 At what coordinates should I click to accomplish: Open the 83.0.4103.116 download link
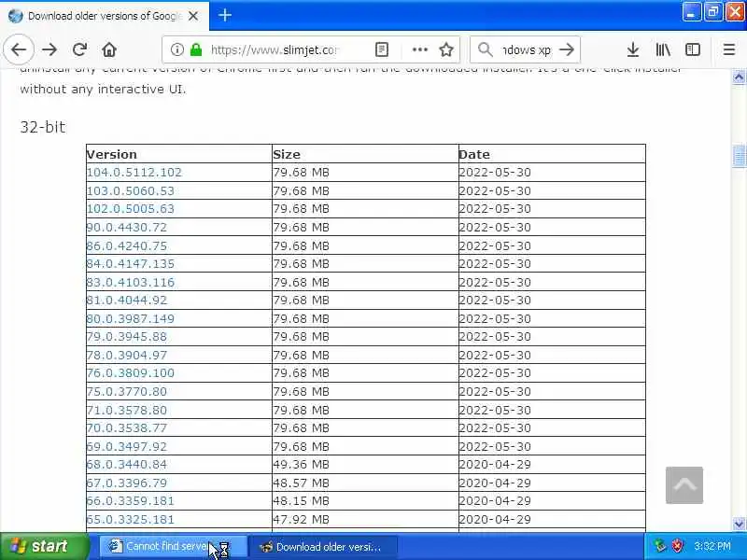point(131,283)
